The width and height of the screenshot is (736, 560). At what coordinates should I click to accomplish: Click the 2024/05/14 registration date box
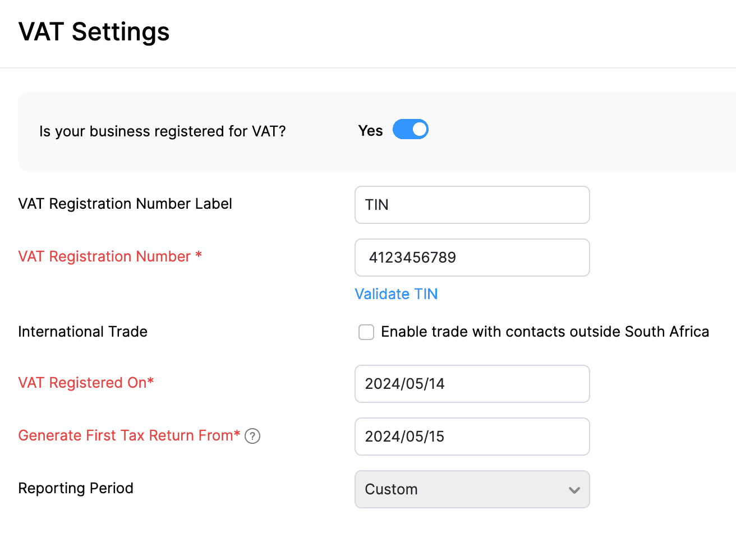pyautogui.click(x=472, y=384)
